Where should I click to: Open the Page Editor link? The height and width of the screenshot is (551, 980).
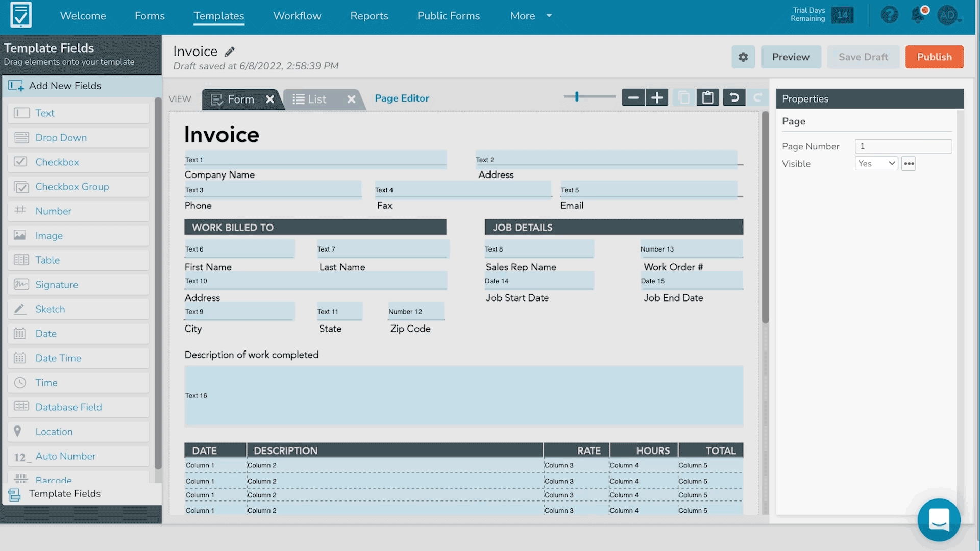point(402,98)
